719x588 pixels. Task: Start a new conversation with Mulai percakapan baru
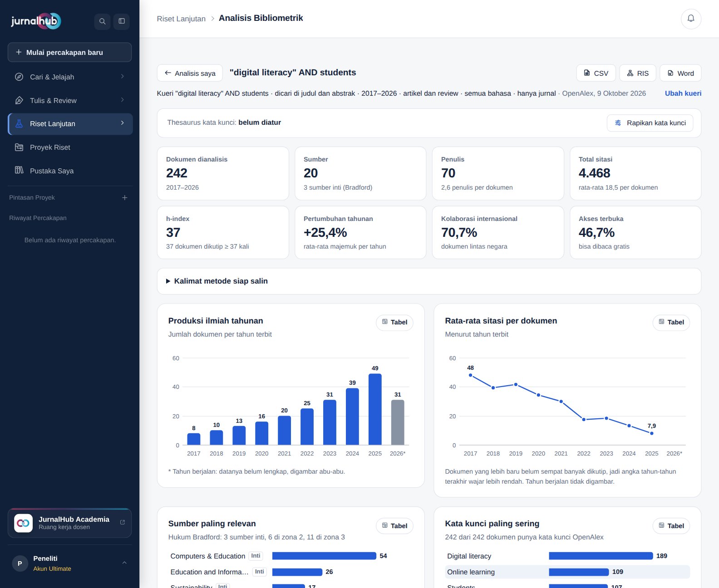tap(69, 52)
